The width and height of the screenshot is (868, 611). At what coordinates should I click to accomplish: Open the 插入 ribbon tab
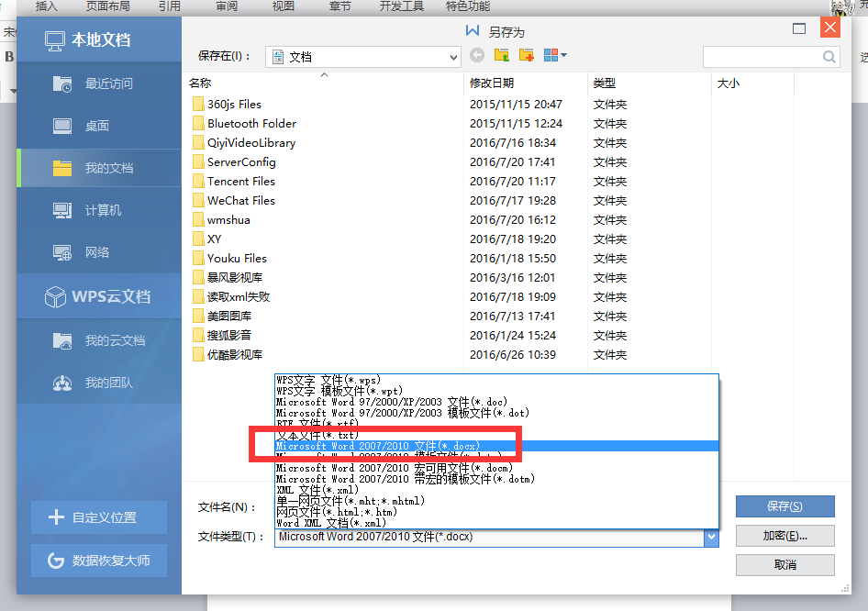pos(46,6)
